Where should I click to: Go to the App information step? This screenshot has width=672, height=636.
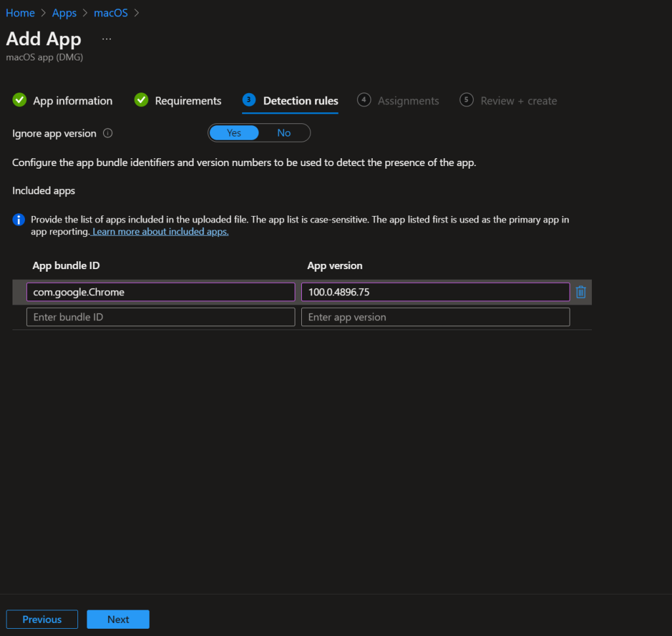pyautogui.click(x=73, y=100)
